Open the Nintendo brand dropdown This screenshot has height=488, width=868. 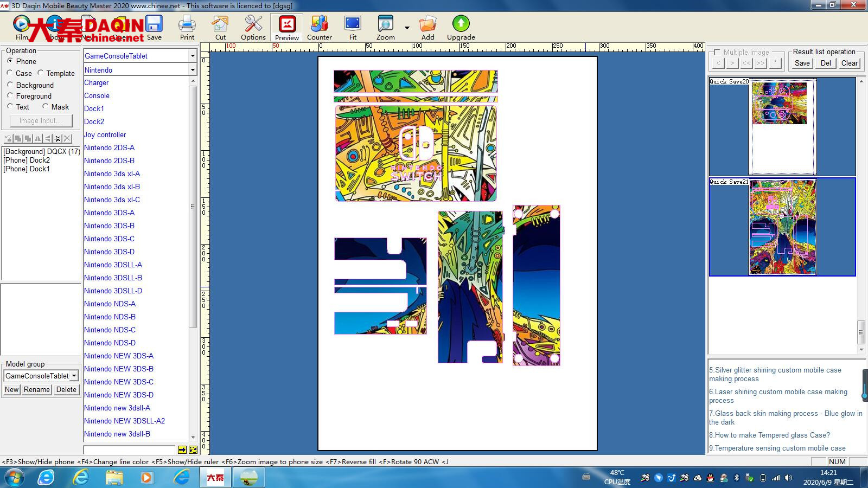pos(192,70)
